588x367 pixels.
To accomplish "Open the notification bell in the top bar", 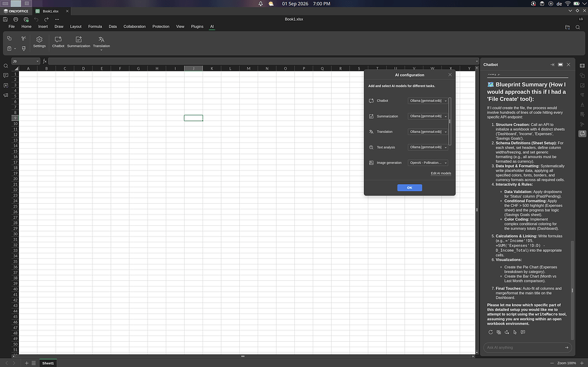I will [261, 4].
